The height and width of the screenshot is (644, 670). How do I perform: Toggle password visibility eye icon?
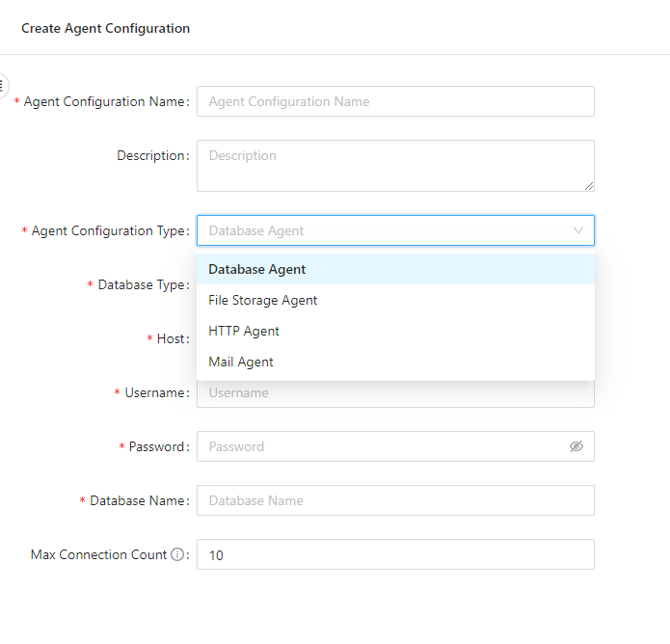(576, 446)
